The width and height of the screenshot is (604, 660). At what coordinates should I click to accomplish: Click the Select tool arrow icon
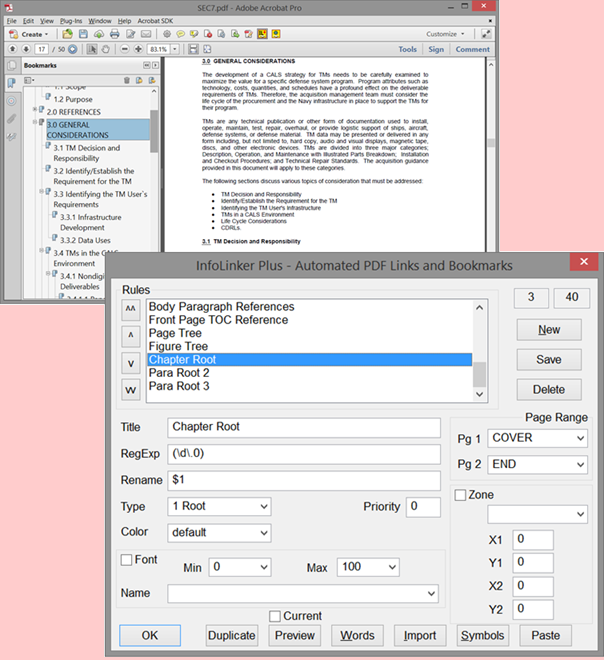click(92, 49)
